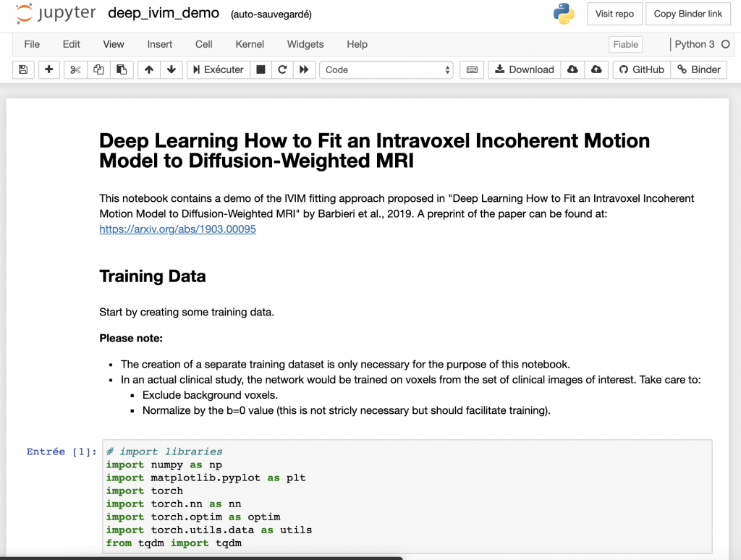Cut selected cell with scissors icon
The image size is (741, 560).
(75, 69)
